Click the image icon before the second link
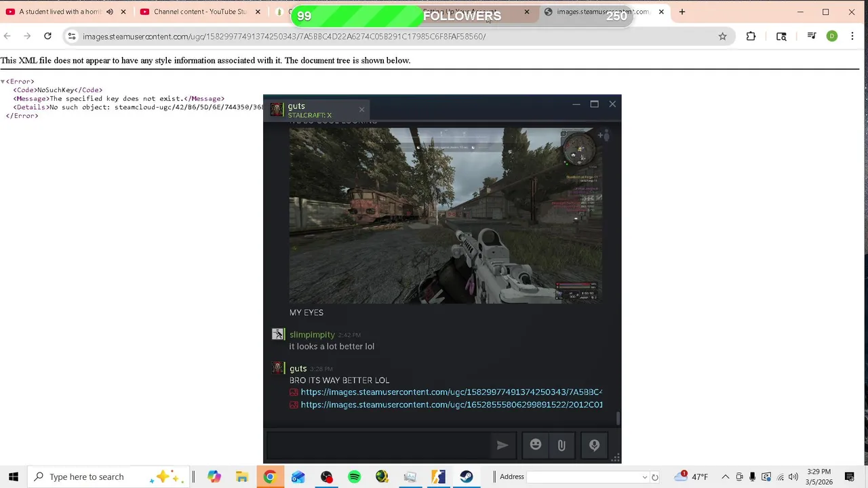The width and height of the screenshot is (868, 488). [x=294, y=405]
